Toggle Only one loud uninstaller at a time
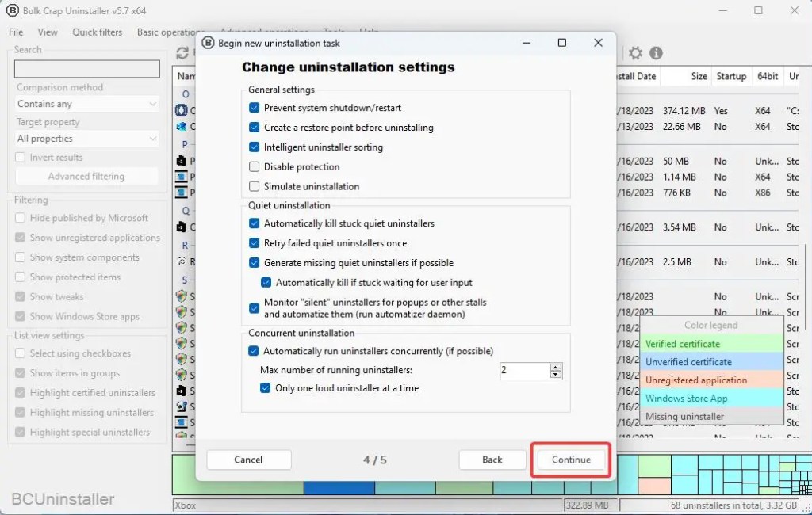The image size is (812, 515). 265,388
